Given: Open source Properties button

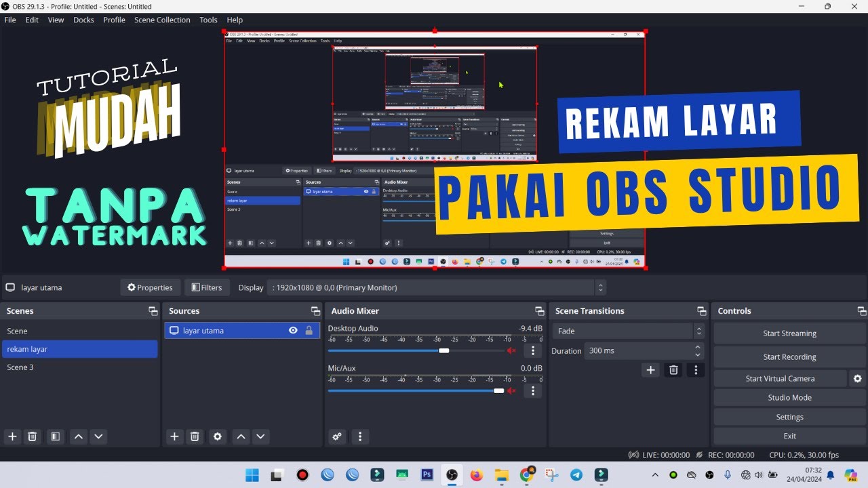Looking at the screenshot, I should 151,287.
